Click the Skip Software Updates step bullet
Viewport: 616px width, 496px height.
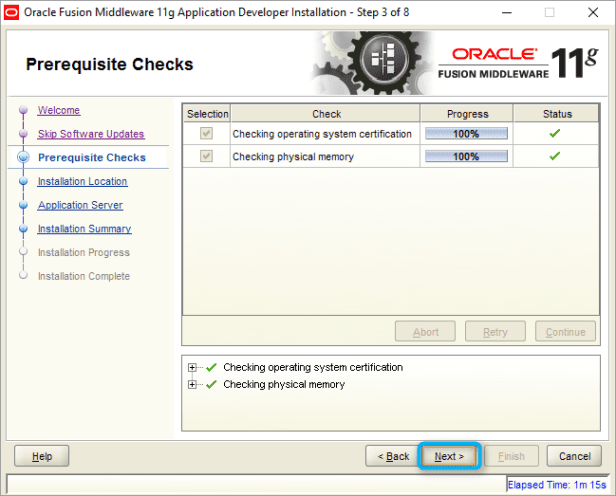24,134
